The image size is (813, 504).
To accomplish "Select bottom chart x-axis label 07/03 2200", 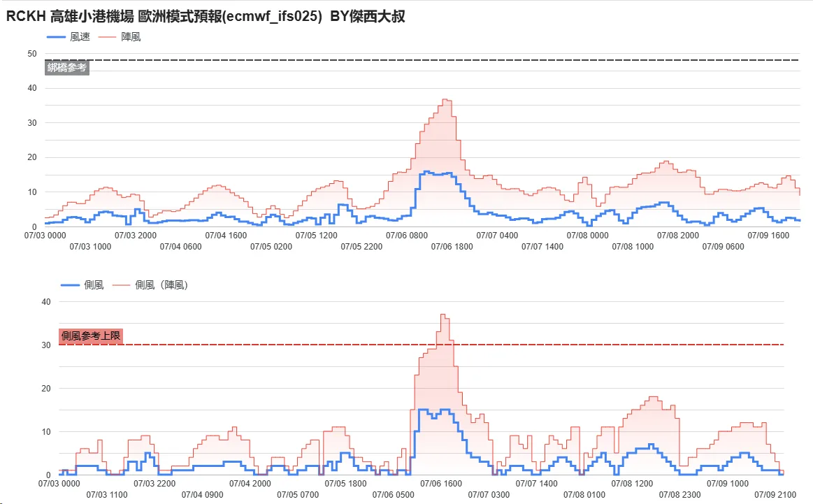I will (x=154, y=483).
